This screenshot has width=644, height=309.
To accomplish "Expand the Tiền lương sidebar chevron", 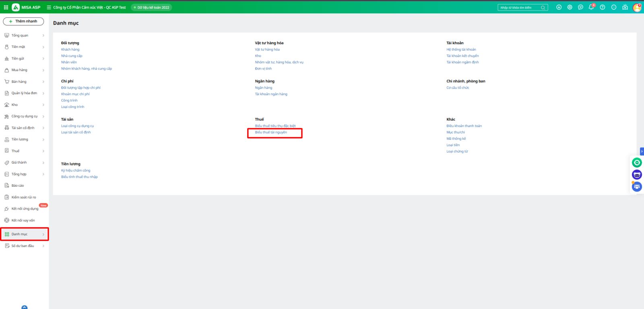I will pyautogui.click(x=43, y=140).
